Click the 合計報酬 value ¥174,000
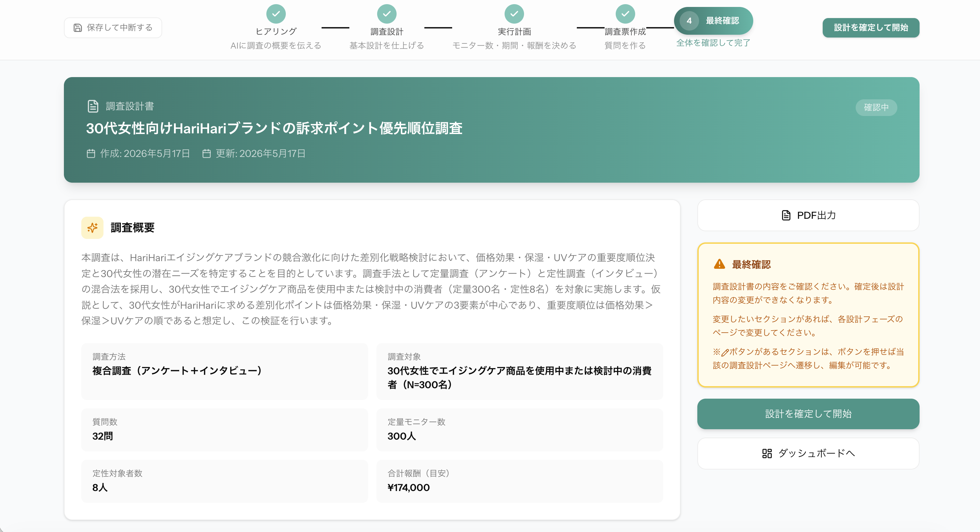 409,488
